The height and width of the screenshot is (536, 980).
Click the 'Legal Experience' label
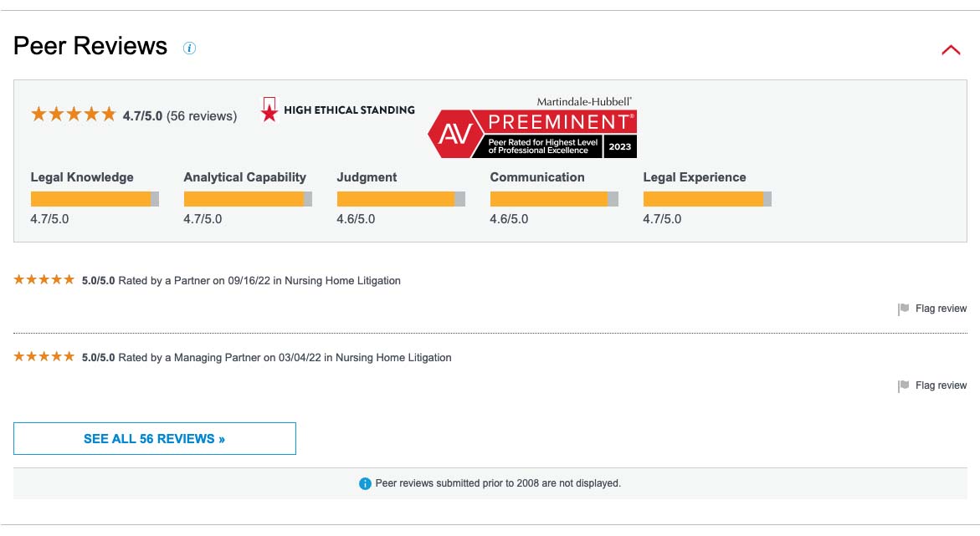pos(695,177)
